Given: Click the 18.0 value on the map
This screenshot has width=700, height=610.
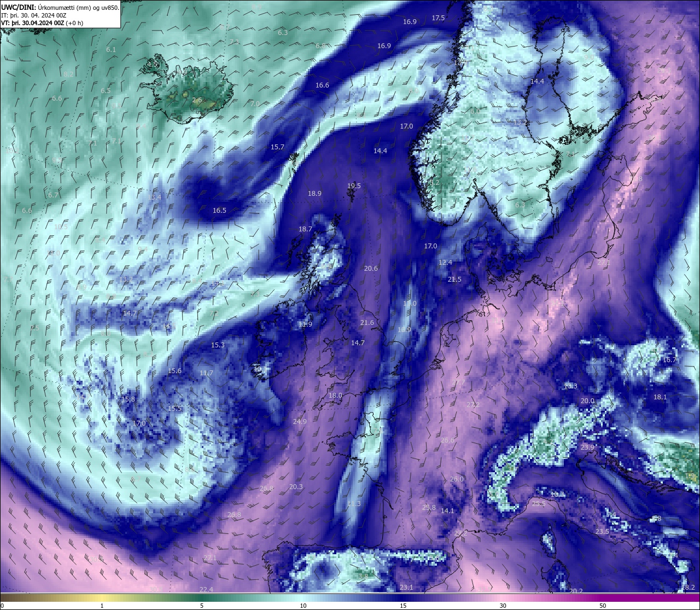Looking at the screenshot, I should [x=335, y=396].
